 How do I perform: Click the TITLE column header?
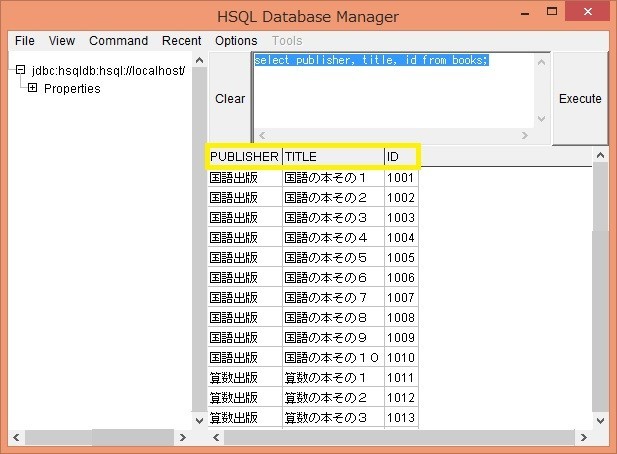pos(333,157)
